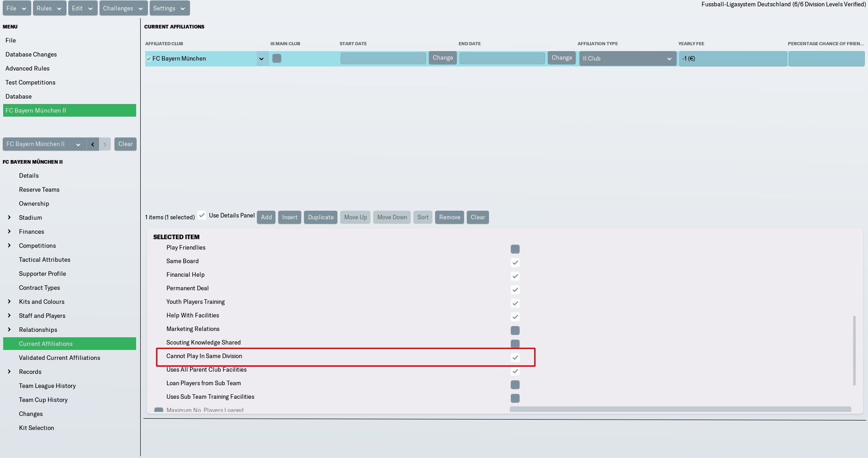Open Team League History section
The image size is (868, 458).
point(47,386)
